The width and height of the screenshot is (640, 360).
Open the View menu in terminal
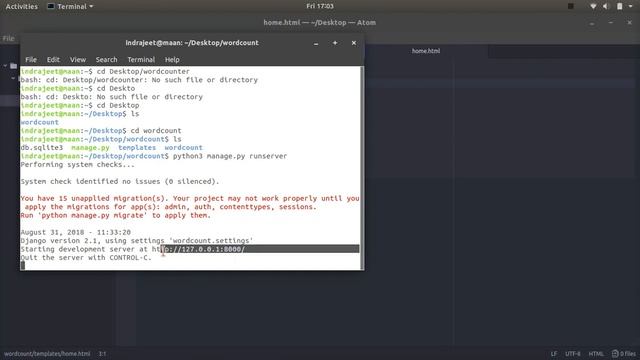[78, 60]
